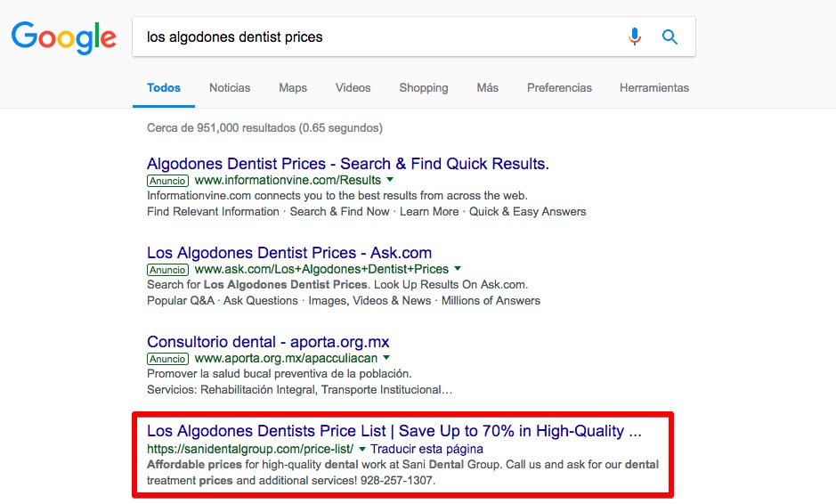This screenshot has height=504, width=836.
Task: Click 'Traducir esta página' link
Action: click(x=427, y=449)
